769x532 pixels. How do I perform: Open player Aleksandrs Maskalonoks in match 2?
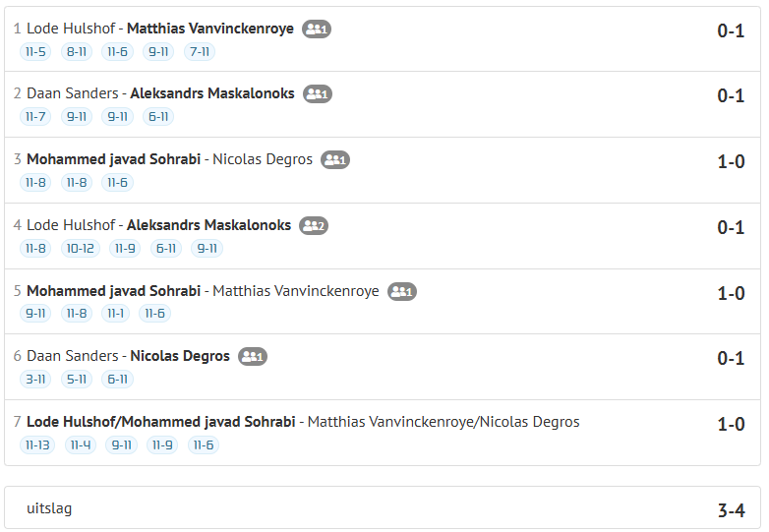210,93
